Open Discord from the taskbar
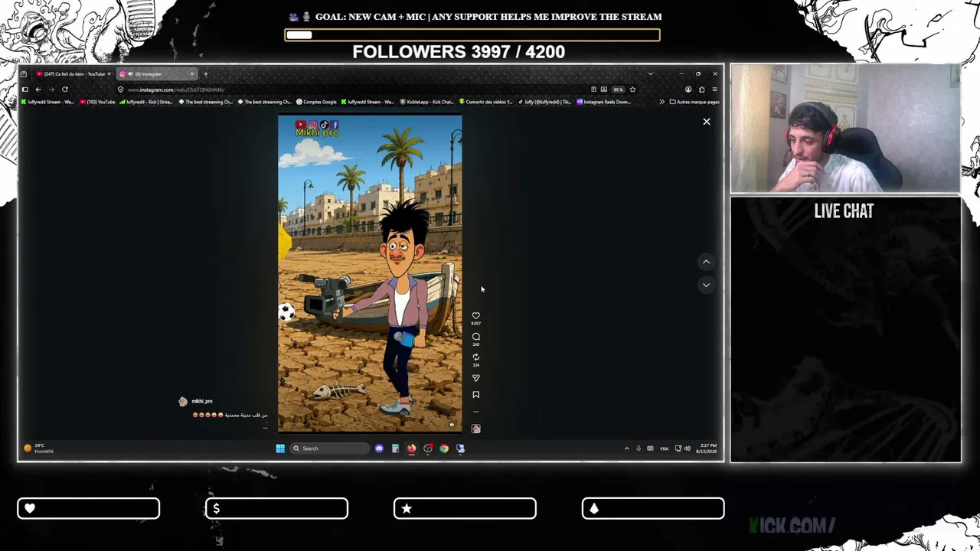The image size is (980, 551). click(379, 448)
